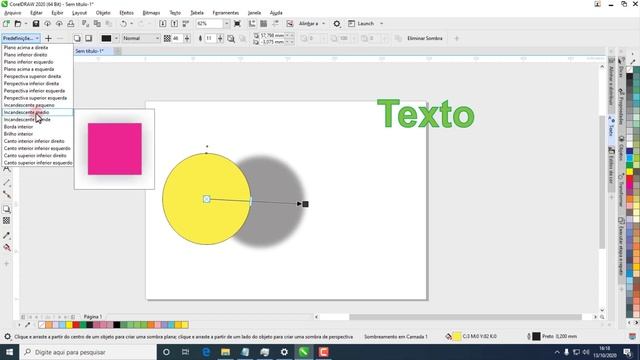The height and width of the screenshot is (360, 640).
Task: Click the shadow feathering value field
Action: pyautogui.click(x=210, y=38)
